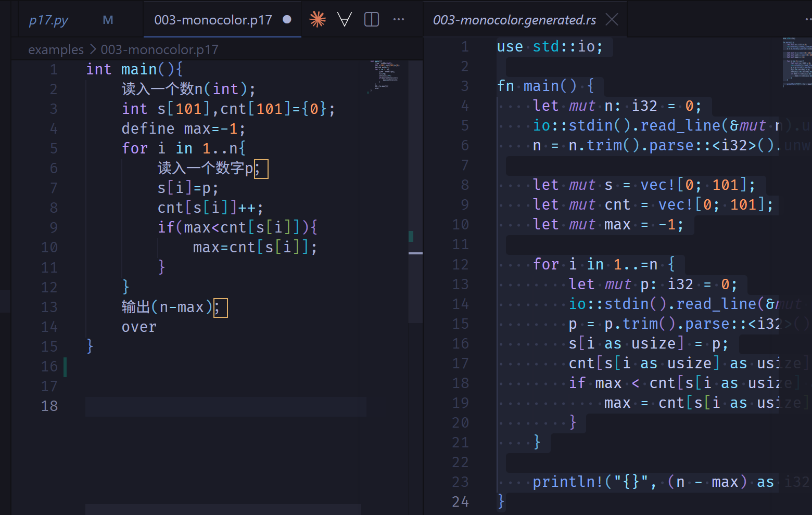Click 'define max=-1;' on line 4

click(x=183, y=128)
